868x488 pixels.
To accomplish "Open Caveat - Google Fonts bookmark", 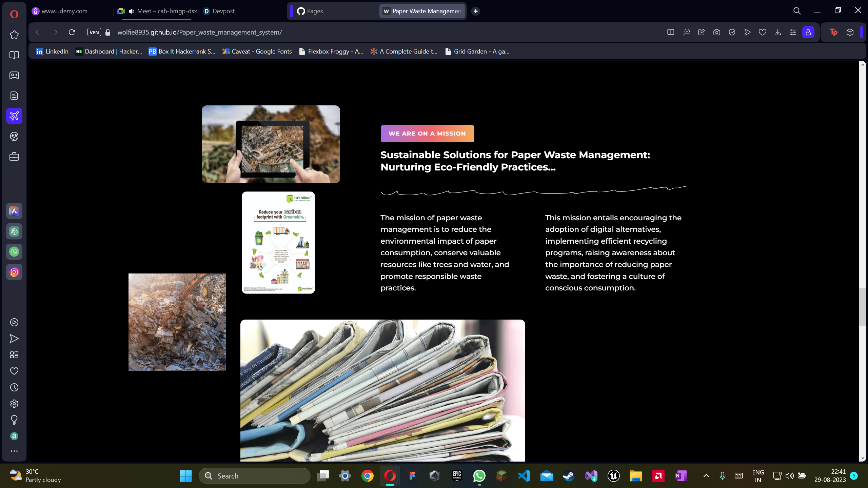I will (257, 51).
